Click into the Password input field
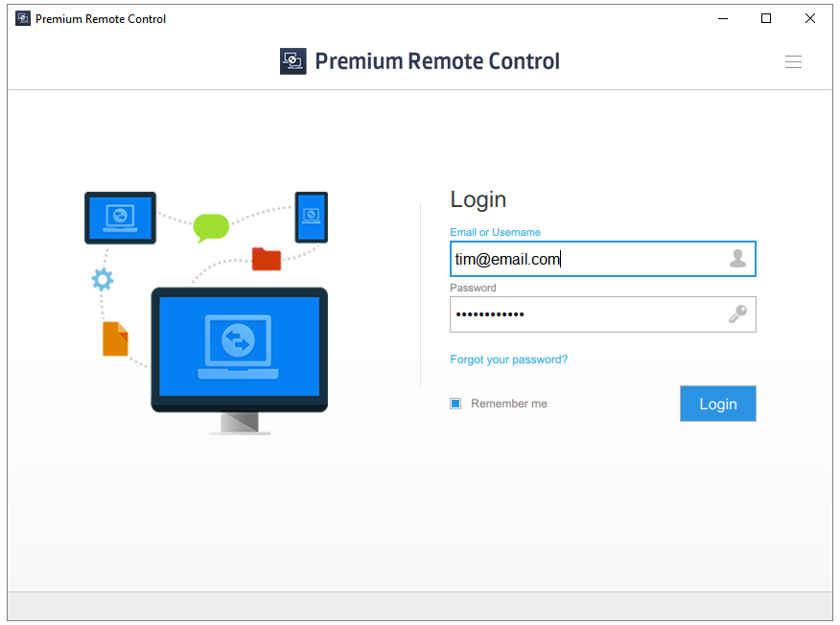 tap(585, 314)
